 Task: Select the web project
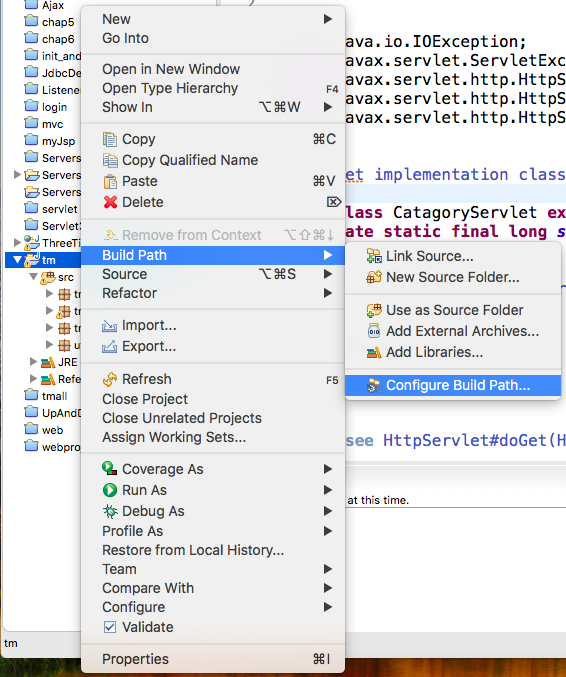[x=52, y=430]
